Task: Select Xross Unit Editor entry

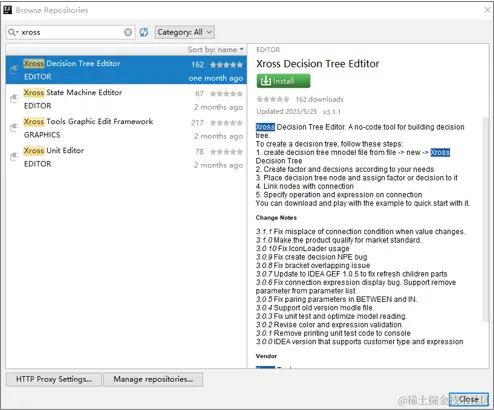Action: (x=126, y=157)
